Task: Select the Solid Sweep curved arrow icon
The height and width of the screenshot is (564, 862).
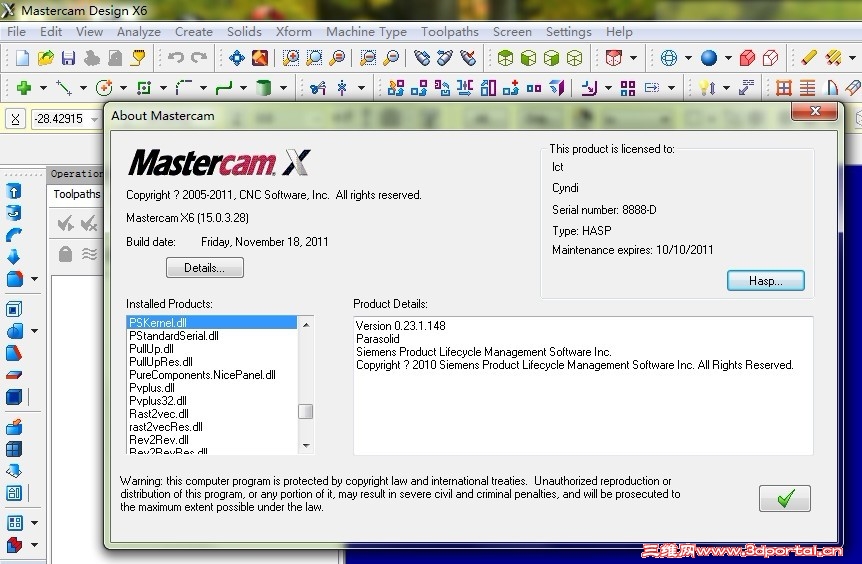Action: 14,235
